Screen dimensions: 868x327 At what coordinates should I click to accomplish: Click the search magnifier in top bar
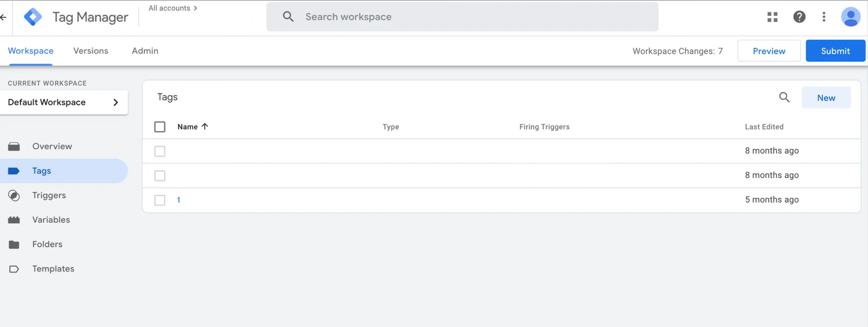coord(288,17)
